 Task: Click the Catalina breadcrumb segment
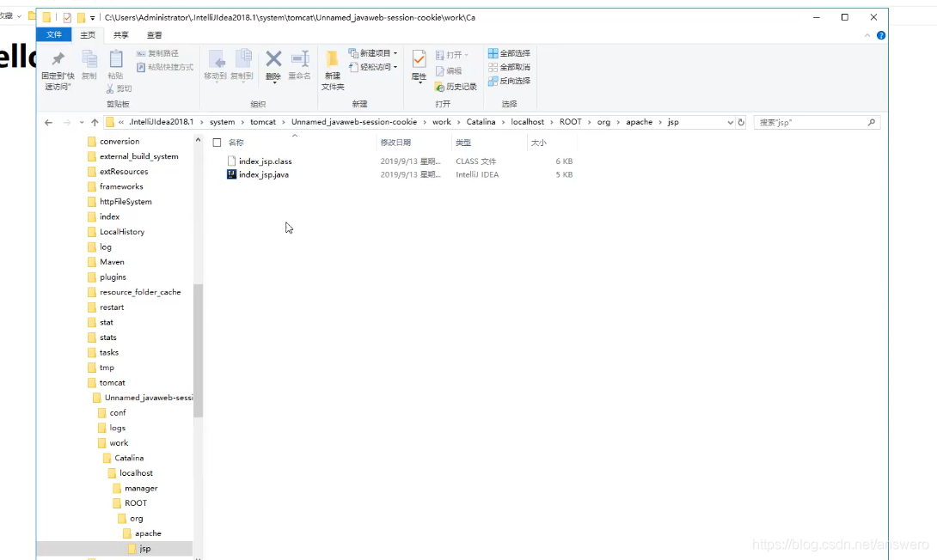coord(481,122)
